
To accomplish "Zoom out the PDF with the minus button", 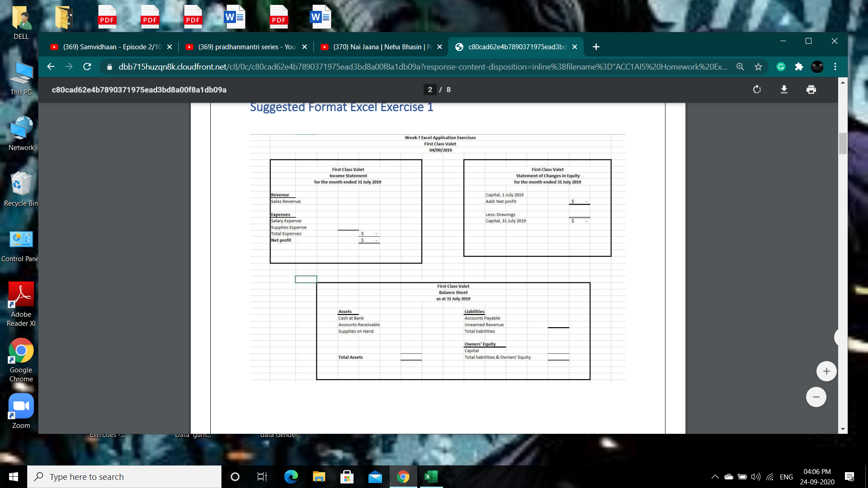I will [x=816, y=397].
